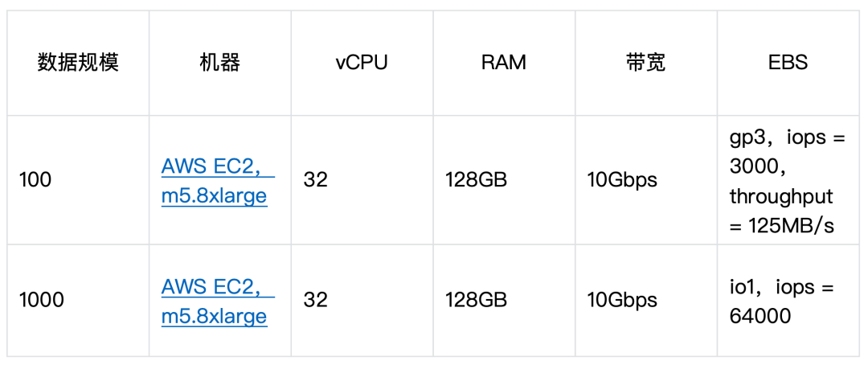
Task: Click the 1000 data scale cell
Action: 41,300
